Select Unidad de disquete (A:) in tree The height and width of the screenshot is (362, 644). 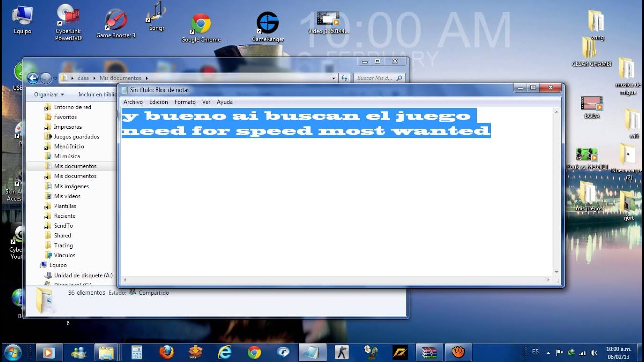(83, 275)
